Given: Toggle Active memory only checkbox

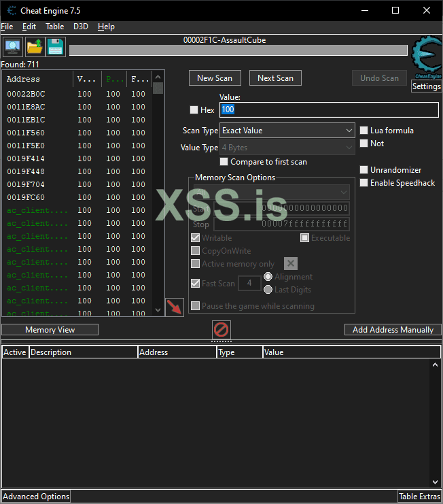Looking at the screenshot, I should tap(195, 264).
